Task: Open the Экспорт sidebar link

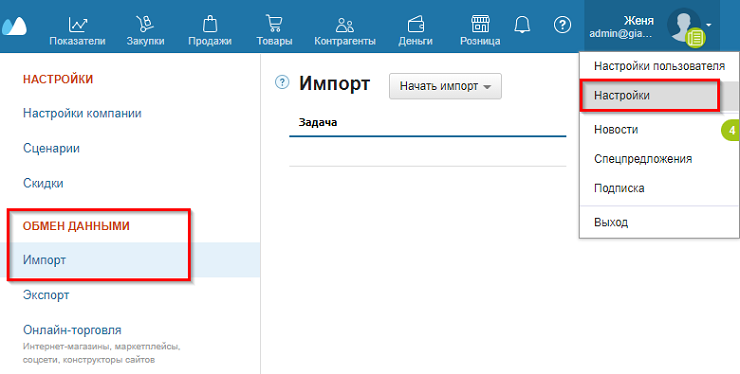Action: (x=46, y=295)
